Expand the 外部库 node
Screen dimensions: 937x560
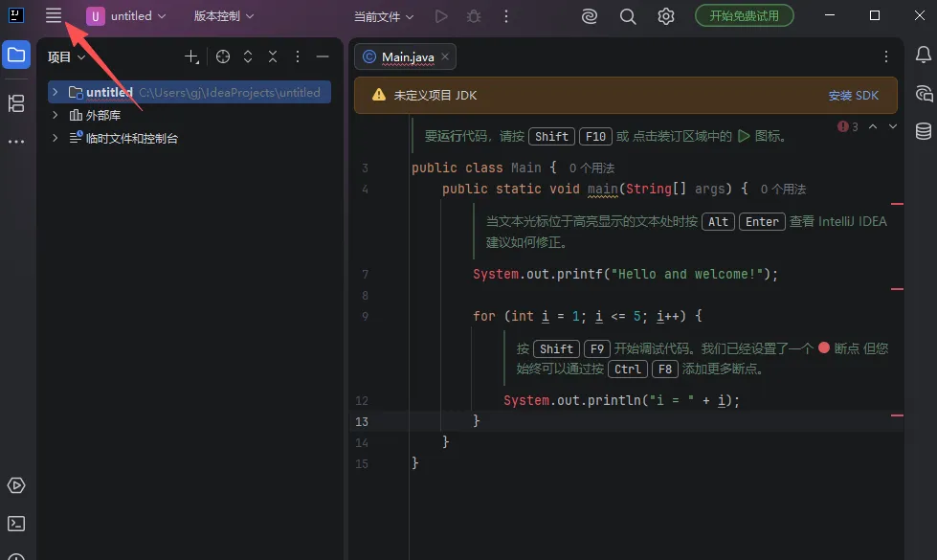pos(55,115)
